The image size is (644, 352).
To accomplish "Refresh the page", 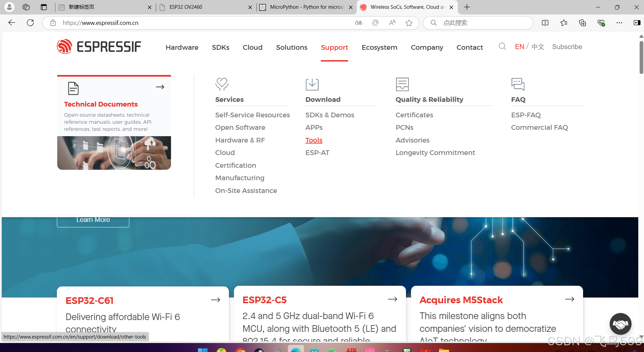I will pyautogui.click(x=30, y=23).
